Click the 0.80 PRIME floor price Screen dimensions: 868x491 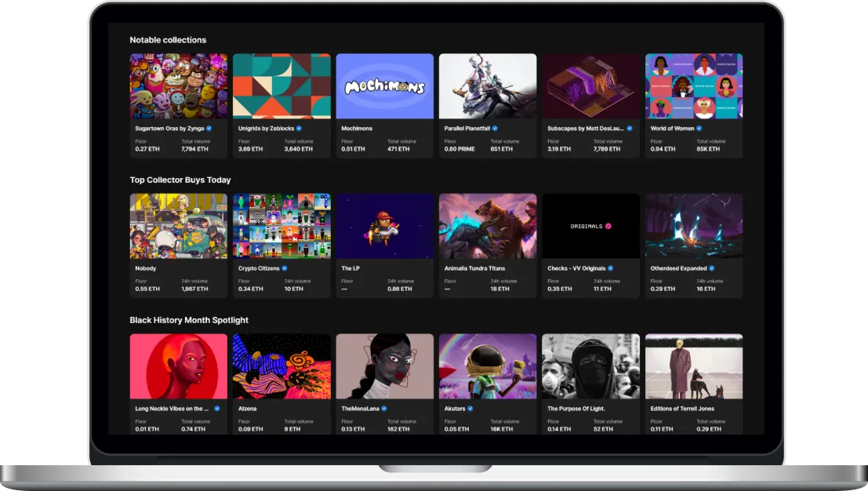tap(459, 149)
